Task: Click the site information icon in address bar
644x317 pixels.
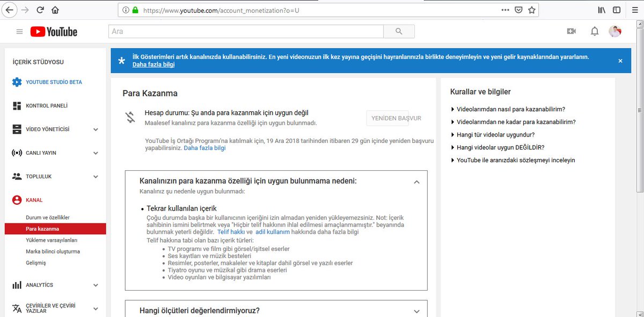Action: coord(126,10)
